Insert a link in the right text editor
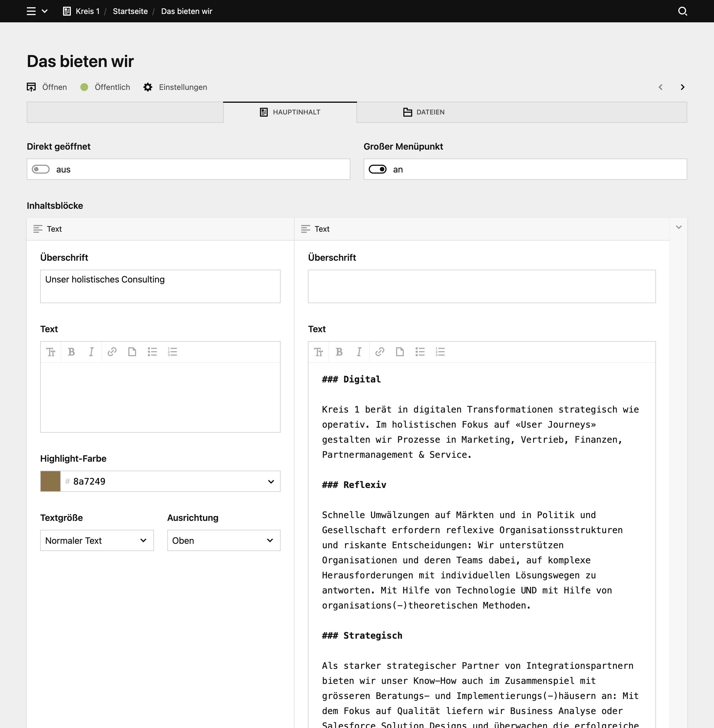The height and width of the screenshot is (728, 714). (380, 352)
